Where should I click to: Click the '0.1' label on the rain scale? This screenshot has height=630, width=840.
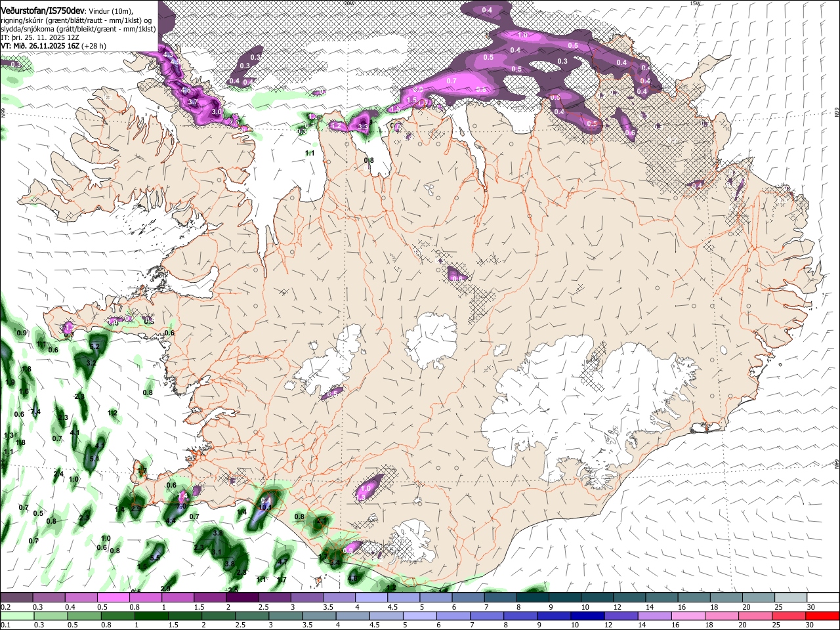5,625
